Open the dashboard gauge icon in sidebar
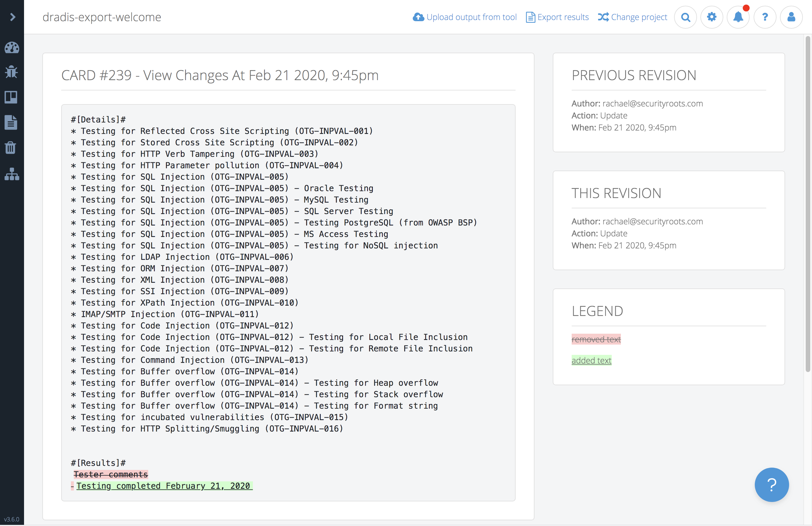Screen dimensions: 812x526 tap(12, 48)
